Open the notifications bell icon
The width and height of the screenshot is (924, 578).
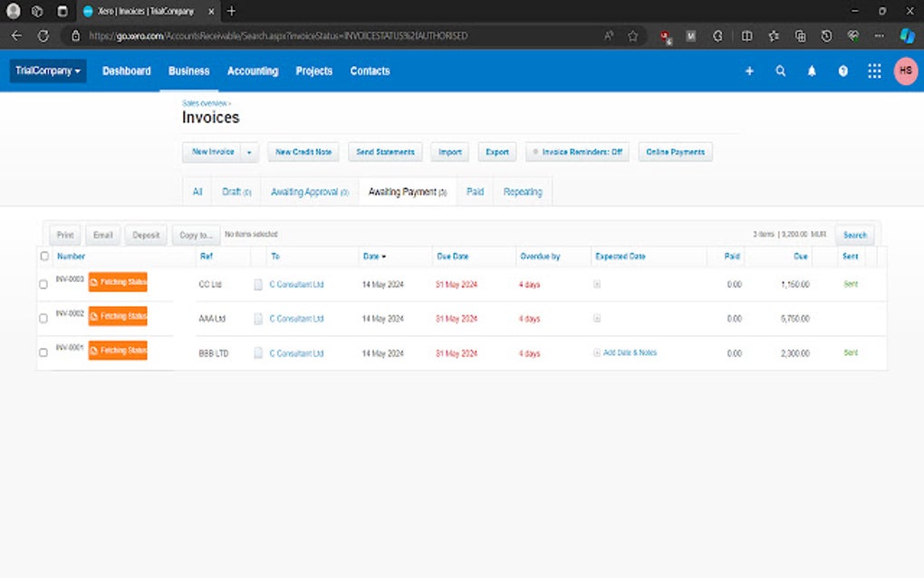pos(811,71)
